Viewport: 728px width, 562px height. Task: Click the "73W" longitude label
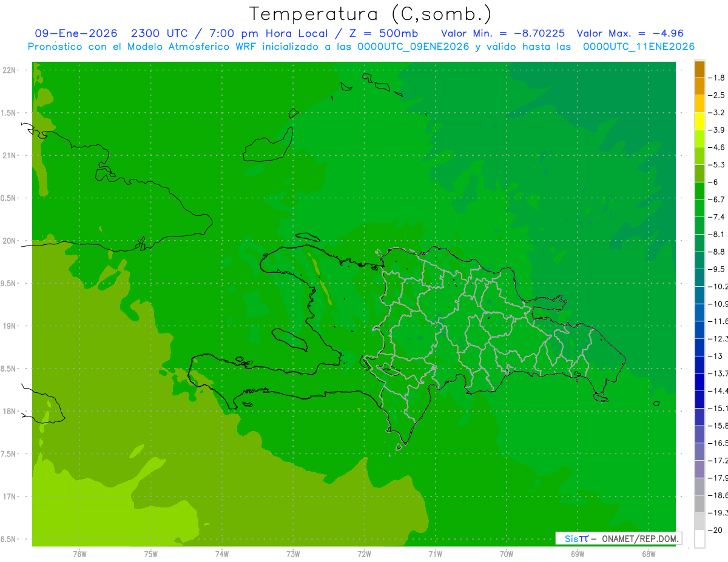[293, 554]
